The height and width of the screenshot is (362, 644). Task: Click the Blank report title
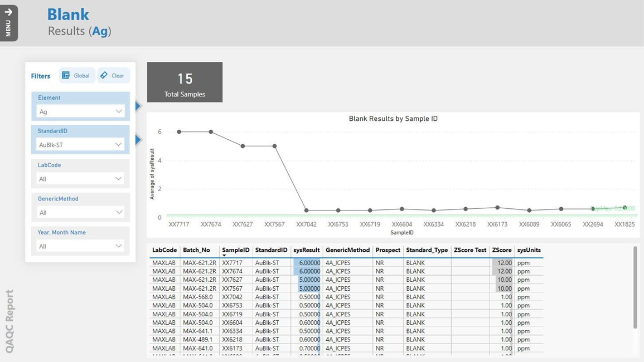[x=67, y=14]
